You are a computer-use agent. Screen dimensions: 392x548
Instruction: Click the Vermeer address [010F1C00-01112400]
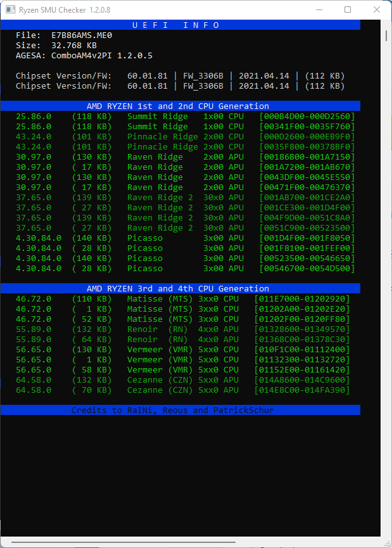[302, 350]
